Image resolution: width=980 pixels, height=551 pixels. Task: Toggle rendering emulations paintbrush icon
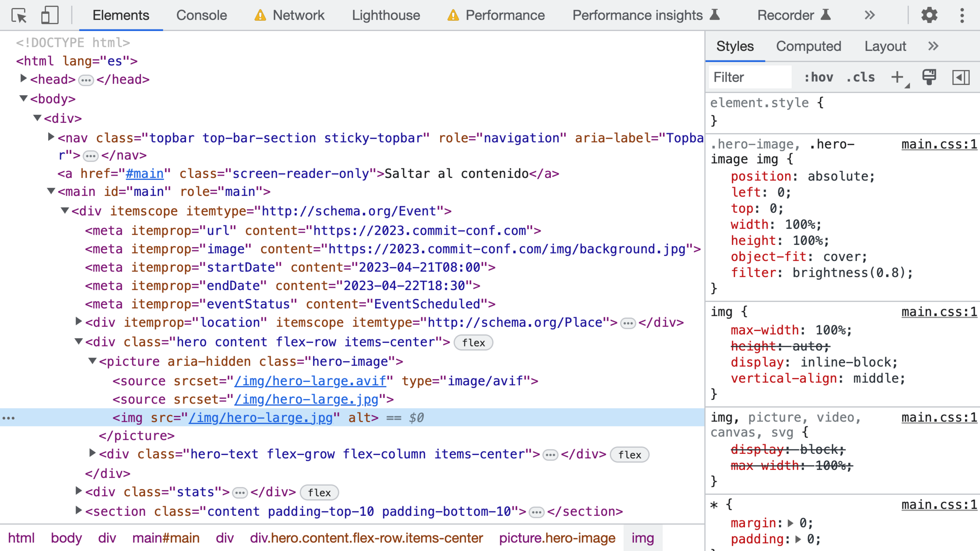coord(929,77)
